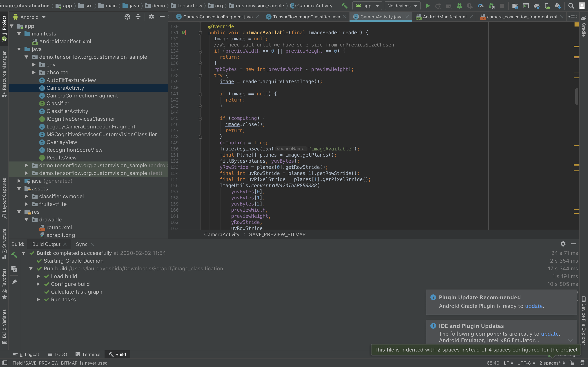Viewport: 588px width, 367px height.
Task: Switch to TensorFlowImageClassifier.java tab
Action: point(306,17)
